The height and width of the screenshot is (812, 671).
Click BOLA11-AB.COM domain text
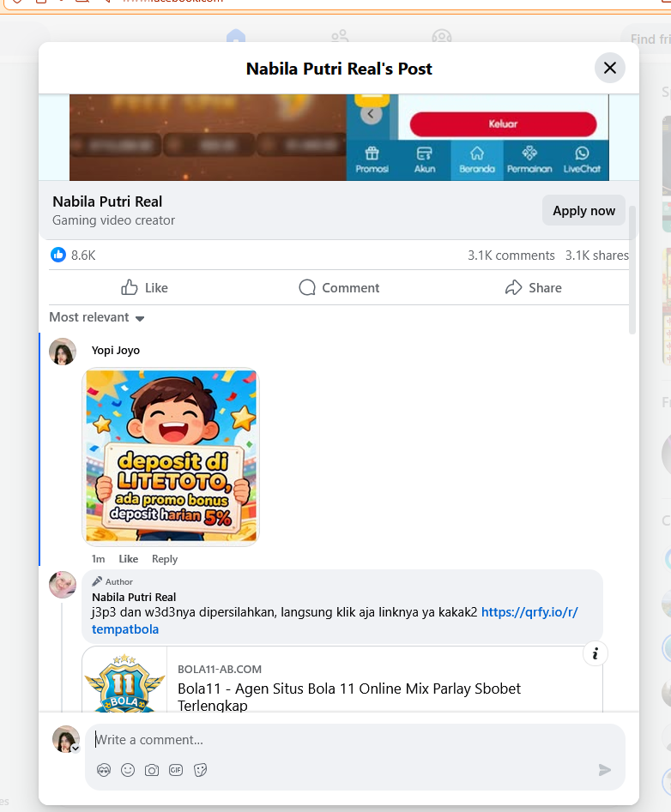click(x=220, y=669)
